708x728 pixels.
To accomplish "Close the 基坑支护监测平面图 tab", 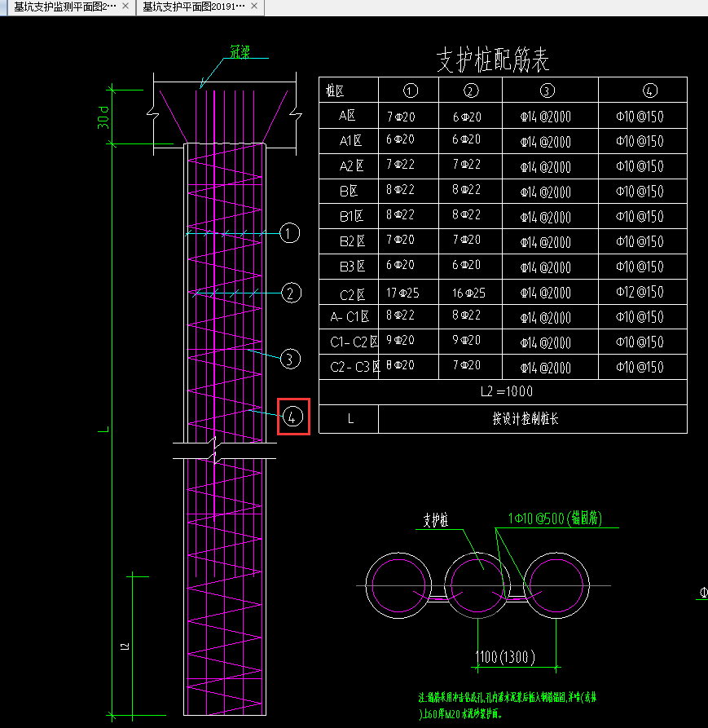I will tap(125, 6).
